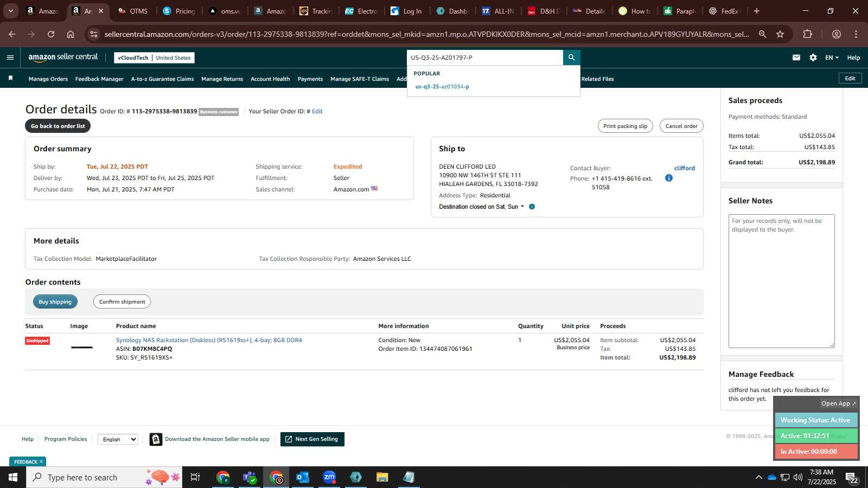Open Windows Start menu
This screenshot has height=488, width=868.
click(x=13, y=477)
